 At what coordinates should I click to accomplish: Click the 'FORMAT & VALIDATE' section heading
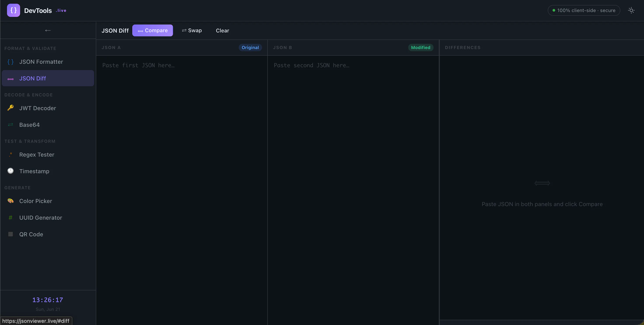click(30, 48)
